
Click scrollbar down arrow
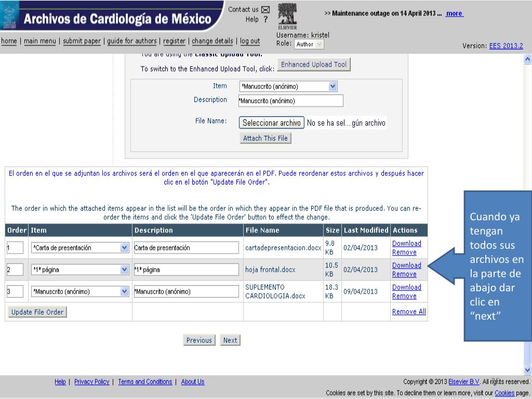pyautogui.click(x=527, y=370)
